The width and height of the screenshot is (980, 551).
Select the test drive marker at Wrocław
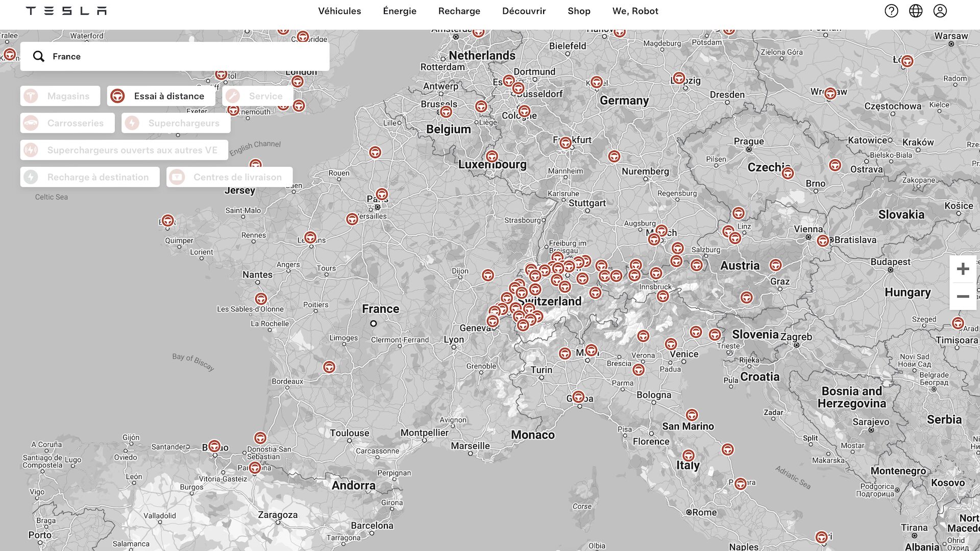830,93
